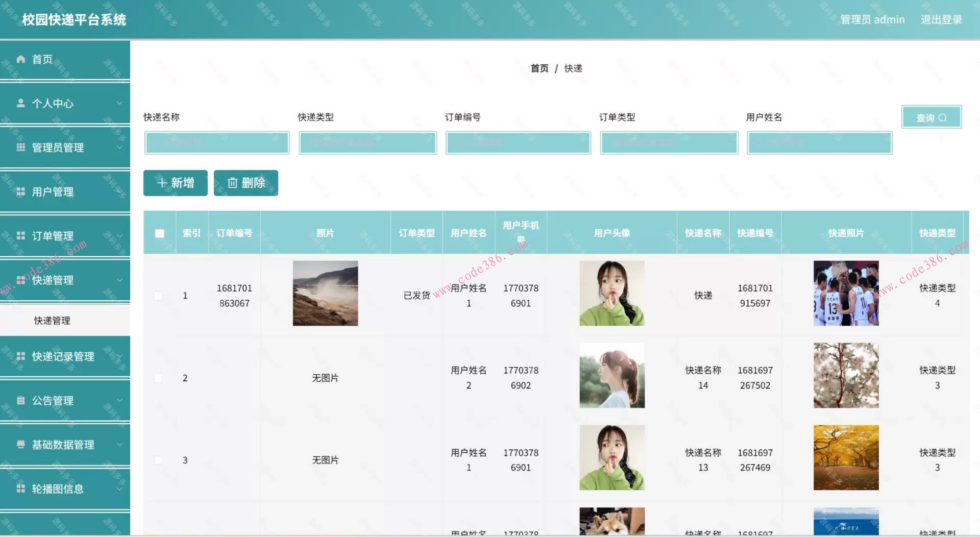Viewport: 980px width, 537px height.
Task: Toggle the select-all checkbox in table header
Action: coord(160,233)
